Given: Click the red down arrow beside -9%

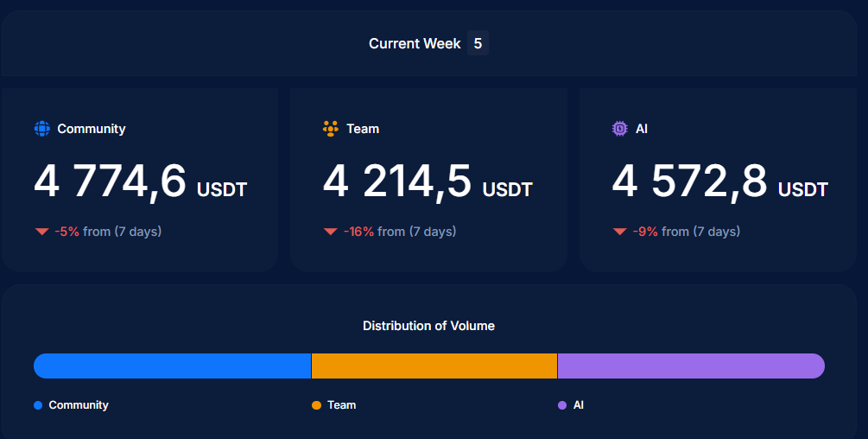Looking at the screenshot, I should click(619, 232).
